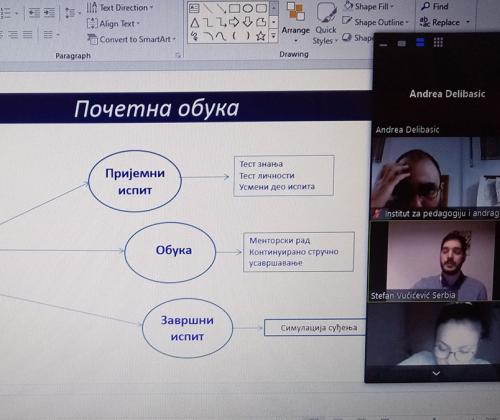Pick the star shape from gallery
The image size is (500, 420).
click(261, 36)
